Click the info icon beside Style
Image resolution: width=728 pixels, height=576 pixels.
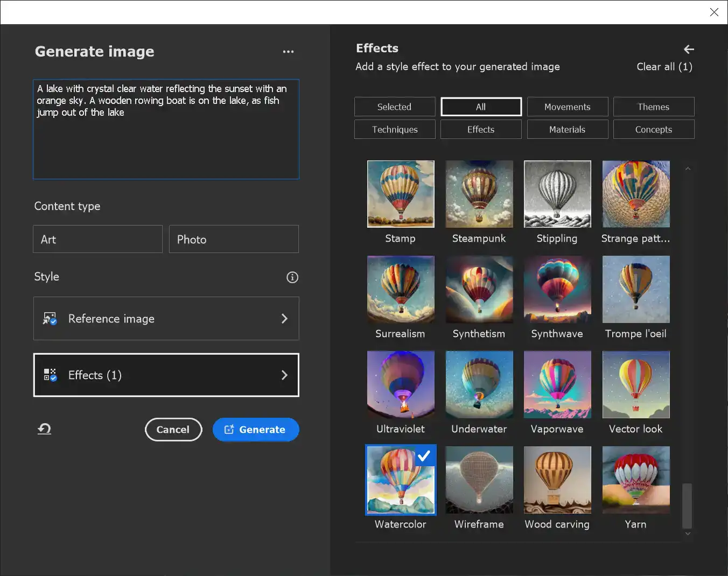(292, 277)
